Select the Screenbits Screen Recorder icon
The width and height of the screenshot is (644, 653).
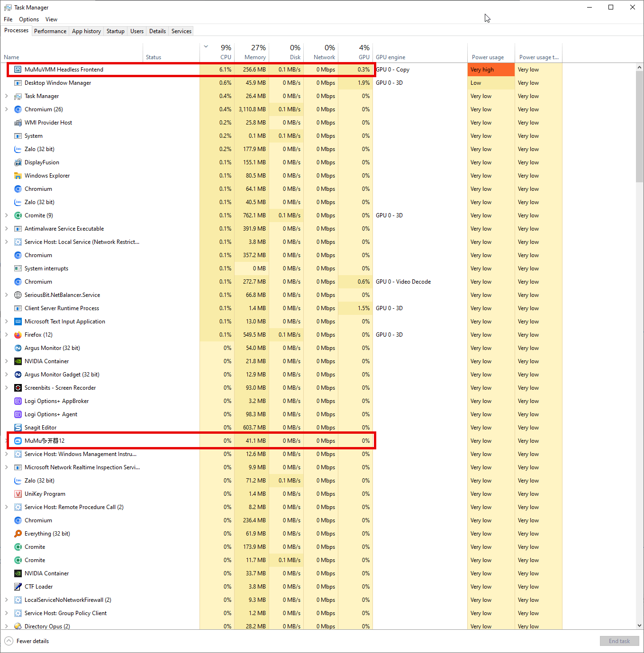point(18,388)
